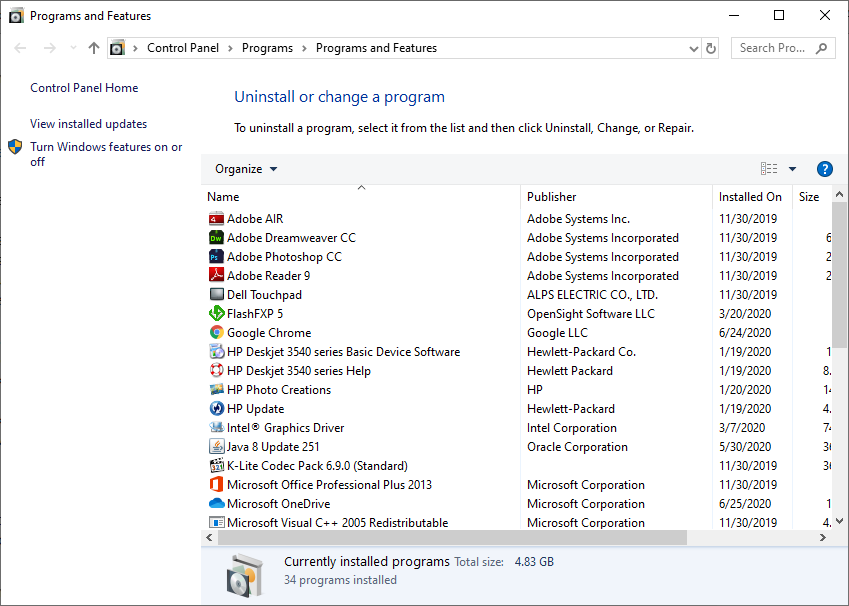The width and height of the screenshot is (849, 606).
Task: Click the Microsoft Office Professional Plus icon
Action: (217, 484)
